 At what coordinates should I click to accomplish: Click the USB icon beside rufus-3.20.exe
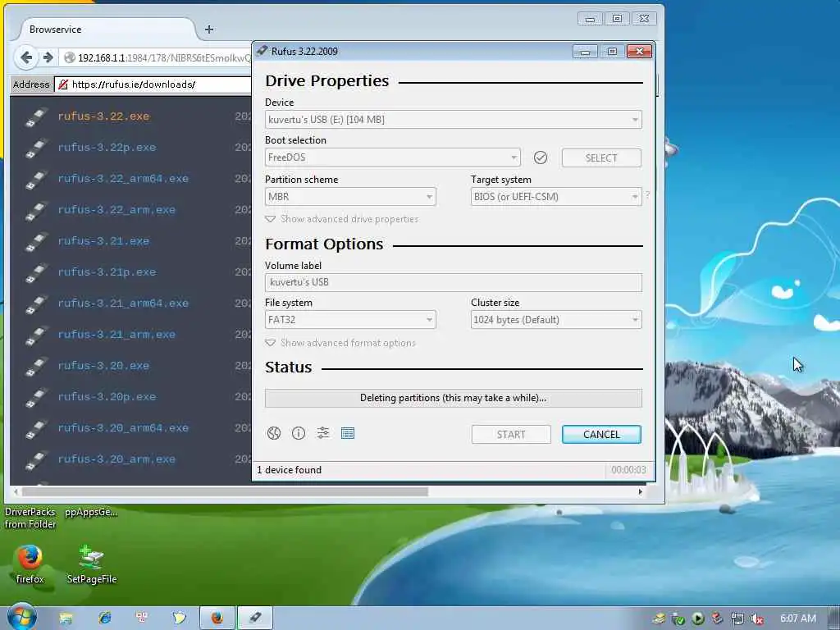[36, 367]
